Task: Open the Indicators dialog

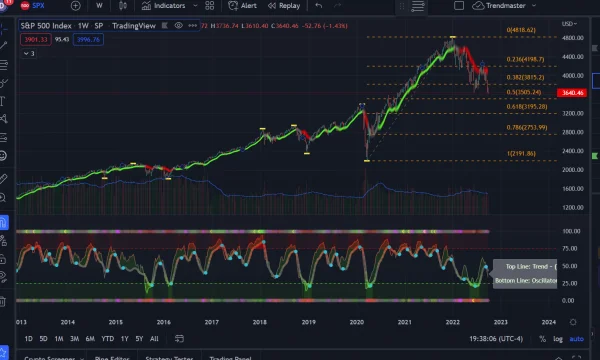Action: point(163,6)
